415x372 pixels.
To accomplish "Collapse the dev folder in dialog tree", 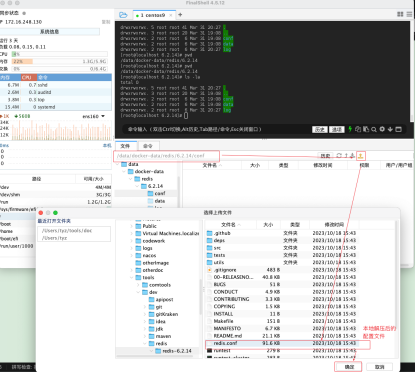I will tap(138, 292).
